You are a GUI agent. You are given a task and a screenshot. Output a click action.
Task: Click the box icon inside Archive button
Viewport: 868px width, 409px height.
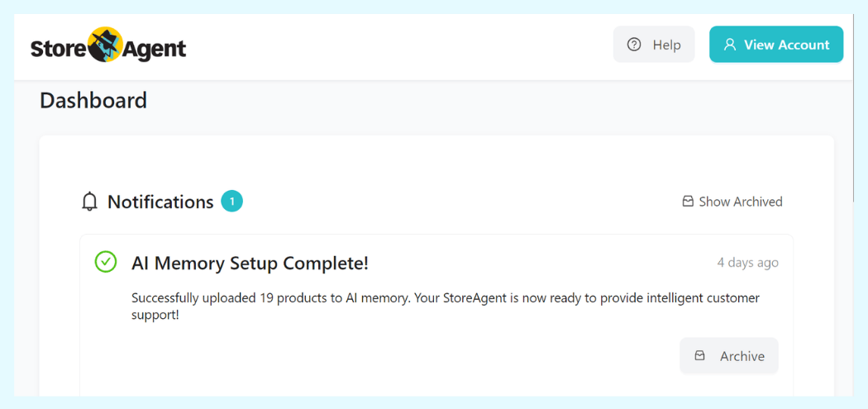tap(700, 356)
